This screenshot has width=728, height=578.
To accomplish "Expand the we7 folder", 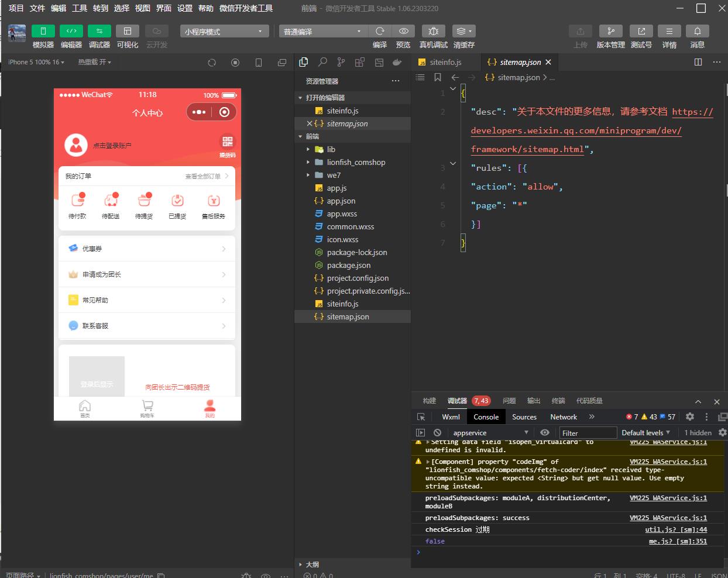I will pyautogui.click(x=352, y=175).
